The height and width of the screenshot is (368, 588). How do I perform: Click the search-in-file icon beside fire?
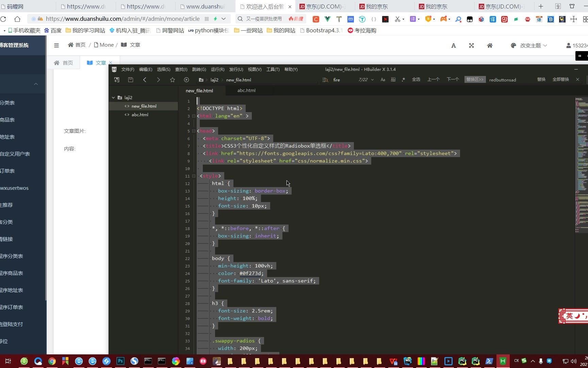tap(325, 80)
